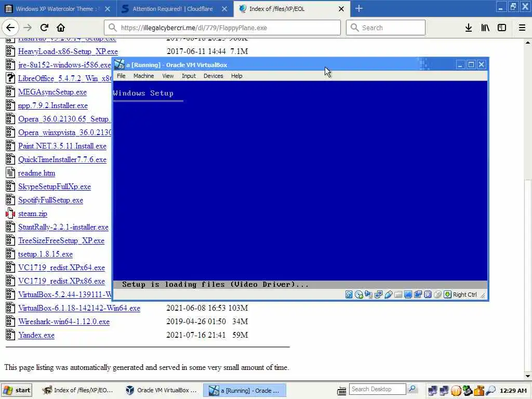Open the readme.htm link

click(36, 173)
